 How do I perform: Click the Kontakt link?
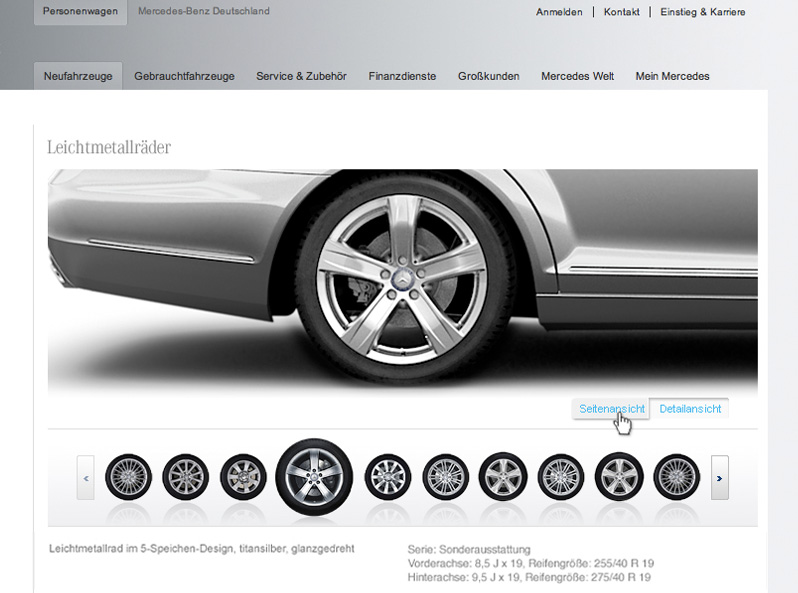(621, 12)
